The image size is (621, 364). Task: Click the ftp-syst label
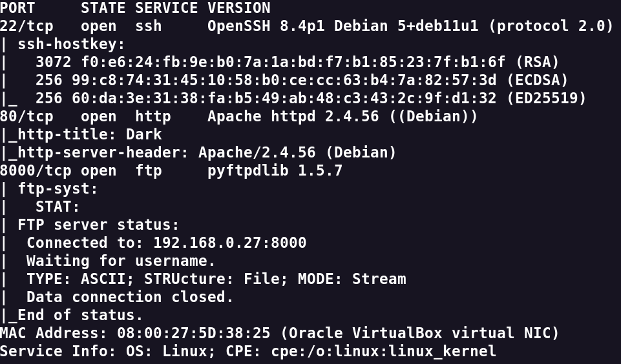coord(58,189)
